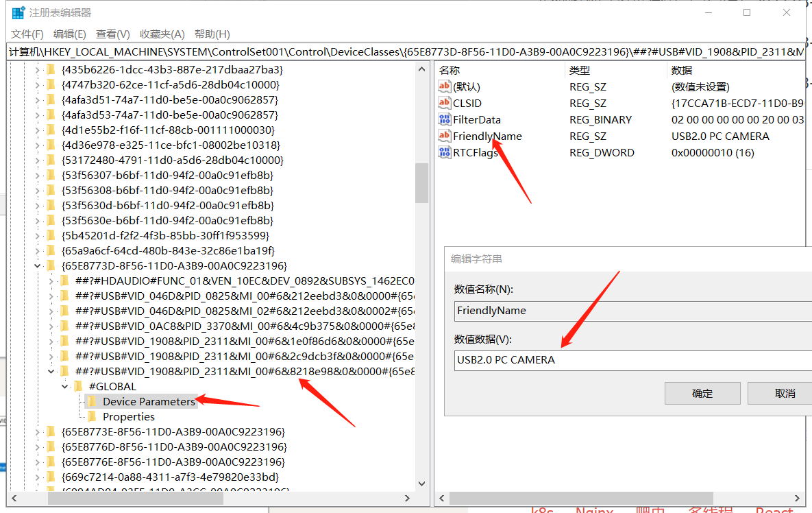Click the RTCFlags DWORD value icon

click(445, 152)
